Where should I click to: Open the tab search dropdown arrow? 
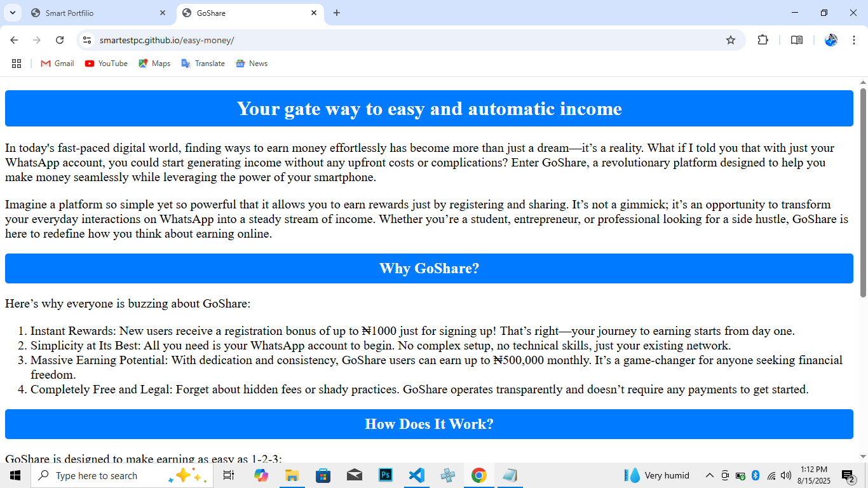point(12,13)
